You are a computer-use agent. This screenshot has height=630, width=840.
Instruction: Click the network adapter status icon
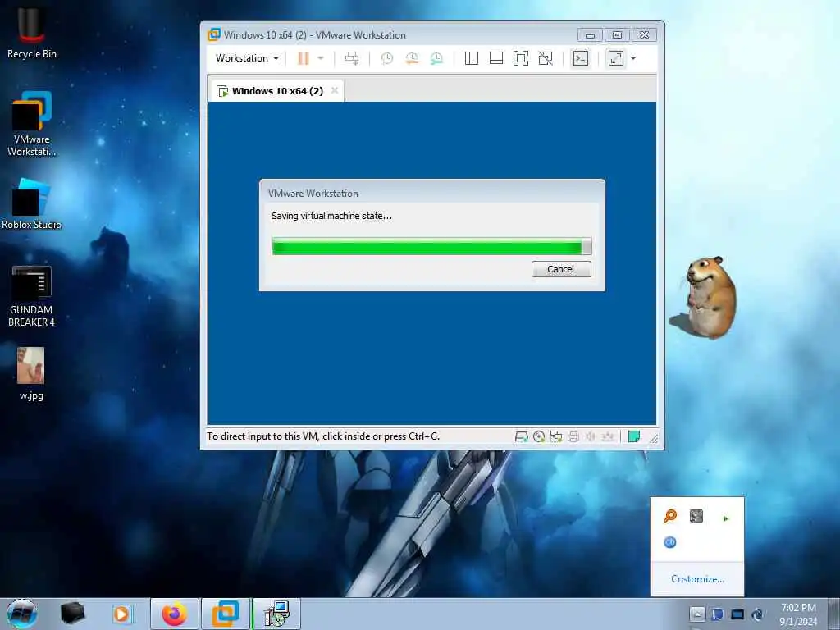click(556, 436)
